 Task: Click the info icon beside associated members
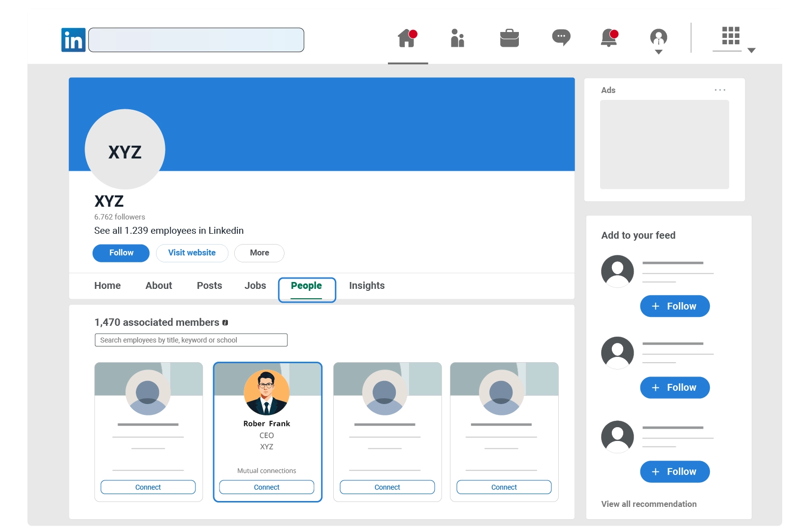click(225, 323)
